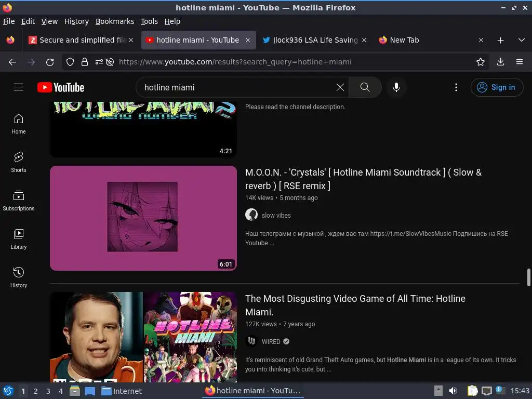Open the Wrong Number 4:21 thumbnail

tap(143, 129)
